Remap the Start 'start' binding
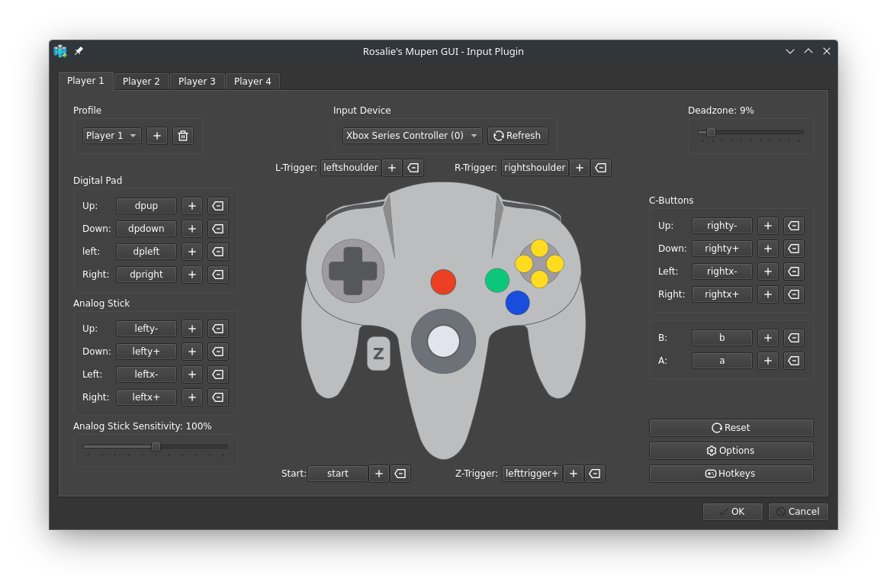 338,474
